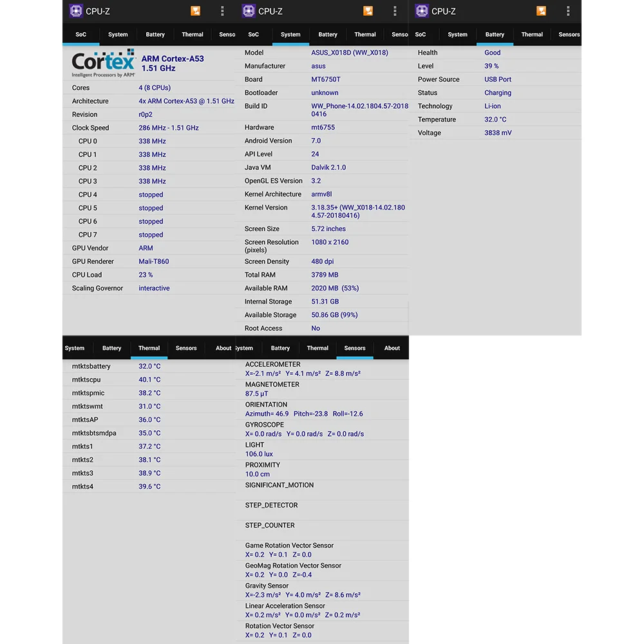644x644 pixels.
Task: Click the Internal Storage value "51.31 GB"
Action: tap(325, 301)
